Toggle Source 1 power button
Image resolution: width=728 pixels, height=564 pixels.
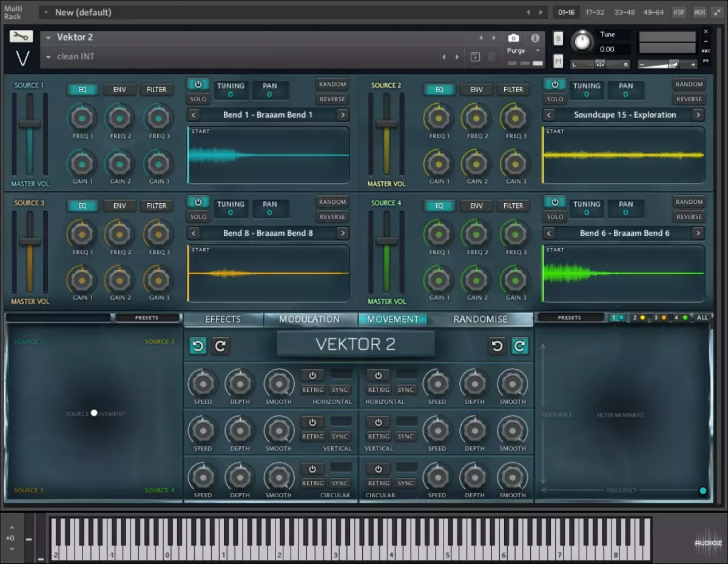(198, 84)
